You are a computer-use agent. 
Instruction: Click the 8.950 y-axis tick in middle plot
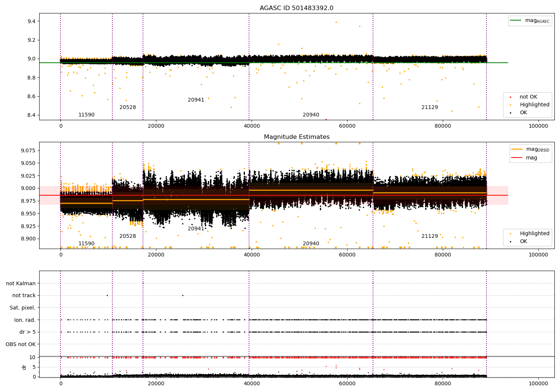(28, 214)
